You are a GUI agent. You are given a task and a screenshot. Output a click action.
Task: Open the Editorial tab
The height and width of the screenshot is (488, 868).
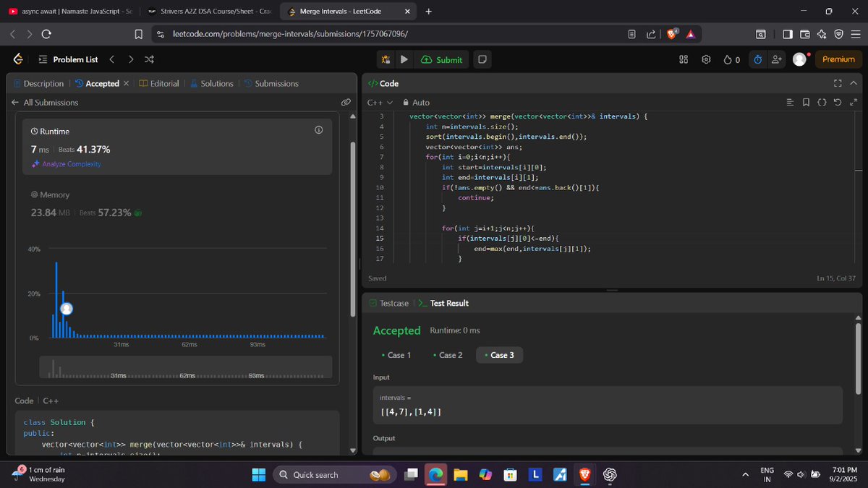159,84
